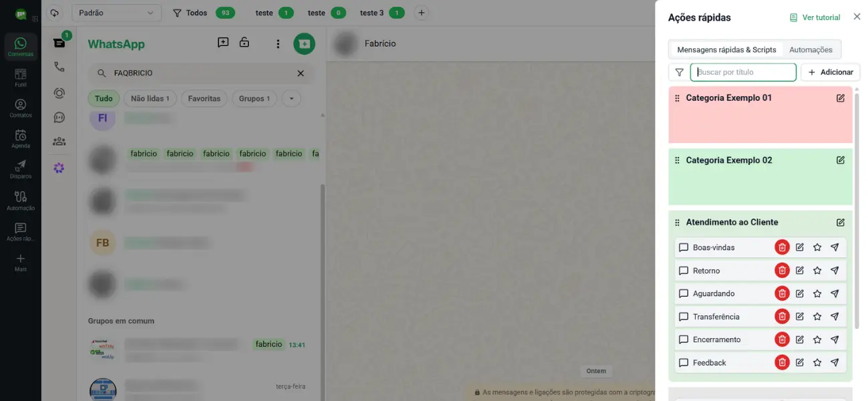Clear the FAQBRICIO search text
The height and width of the screenshot is (401, 868).
tap(300, 74)
